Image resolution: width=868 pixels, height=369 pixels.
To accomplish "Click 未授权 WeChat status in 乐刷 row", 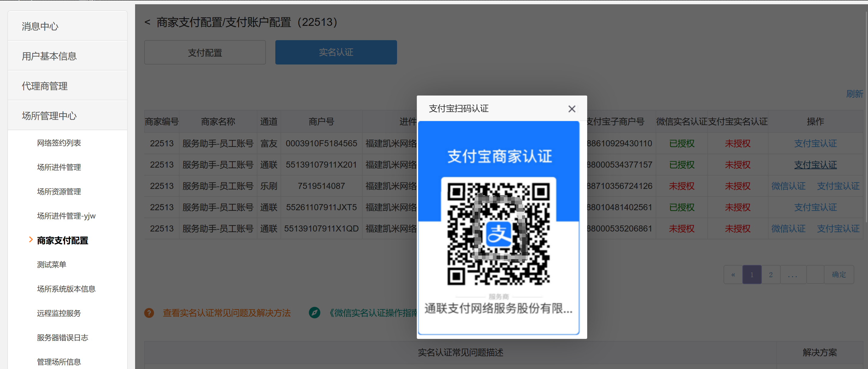I will point(681,186).
